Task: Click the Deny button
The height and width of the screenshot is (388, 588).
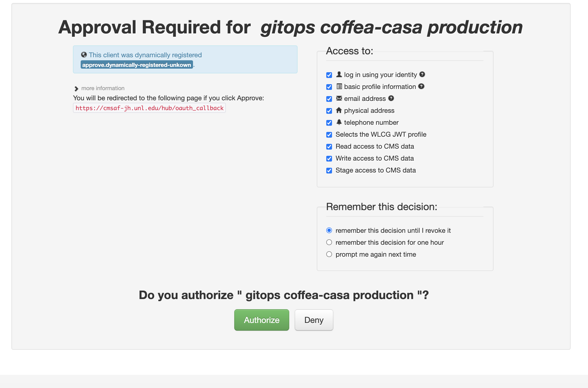Action: (314, 320)
